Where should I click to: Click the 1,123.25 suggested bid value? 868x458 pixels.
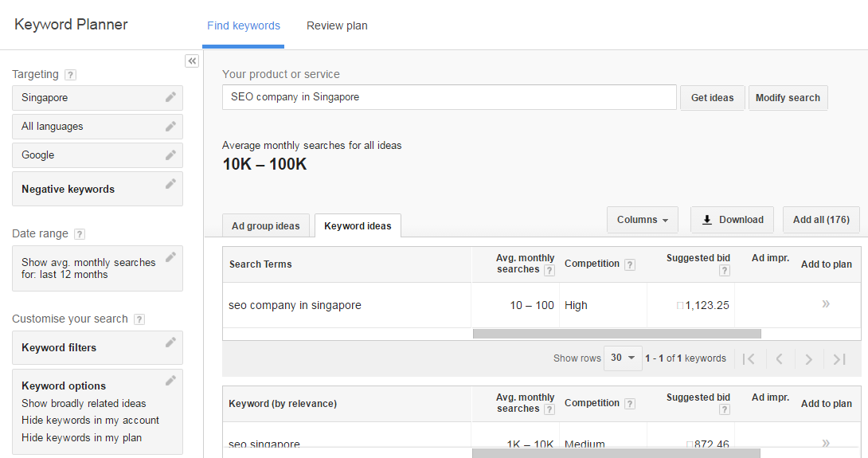[x=703, y=305]
